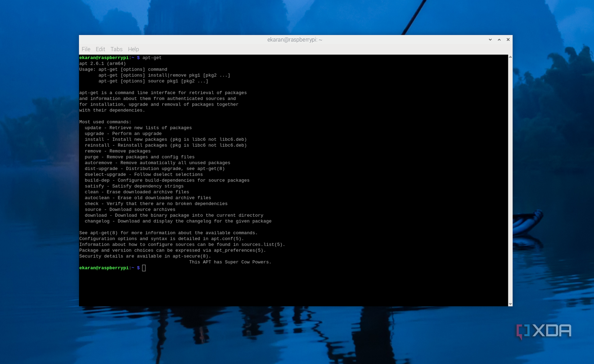This screenshot has width=594, height=364.
Task: Click the empty black terminal area
Action: coord(288,288)
